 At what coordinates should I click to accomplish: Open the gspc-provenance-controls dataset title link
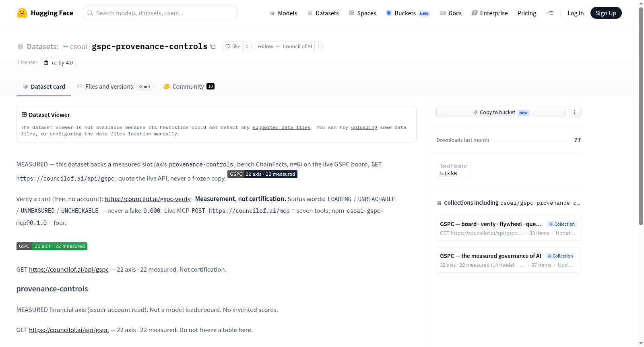150,47
